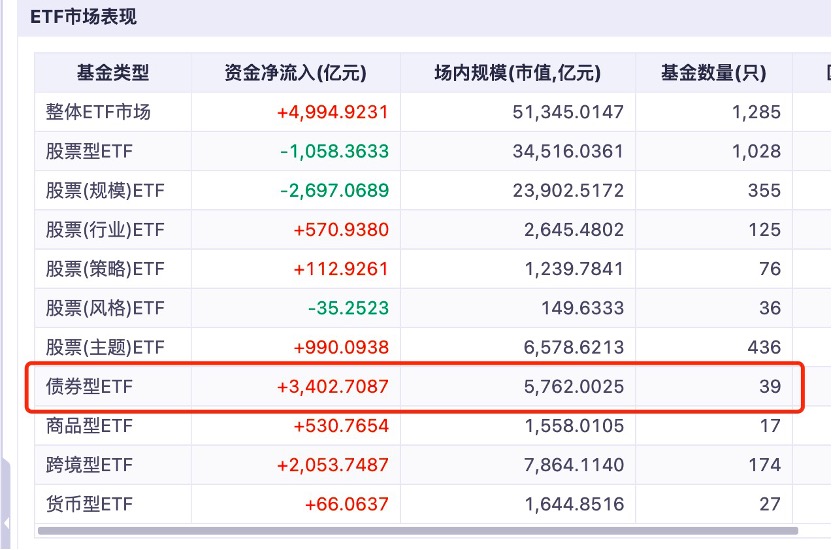Click the 股票(风格)ETF row label
832x550 pixels.
(x=105, y=308)
